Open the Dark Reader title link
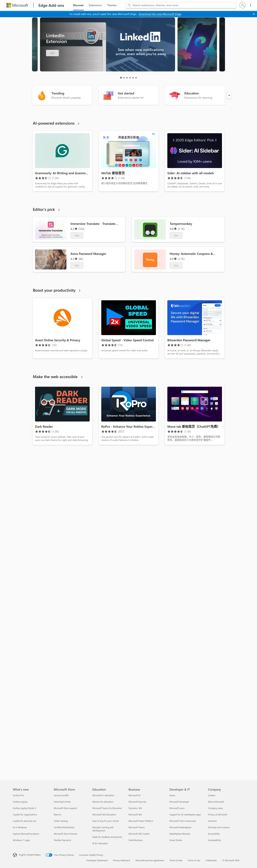 pyautogui.click(x=44, y=426)
